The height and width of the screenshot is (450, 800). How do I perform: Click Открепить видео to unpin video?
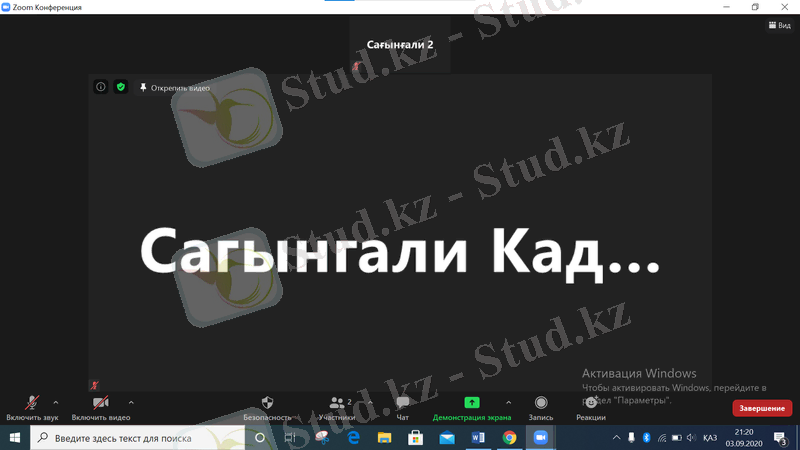(x=174, y=88)
